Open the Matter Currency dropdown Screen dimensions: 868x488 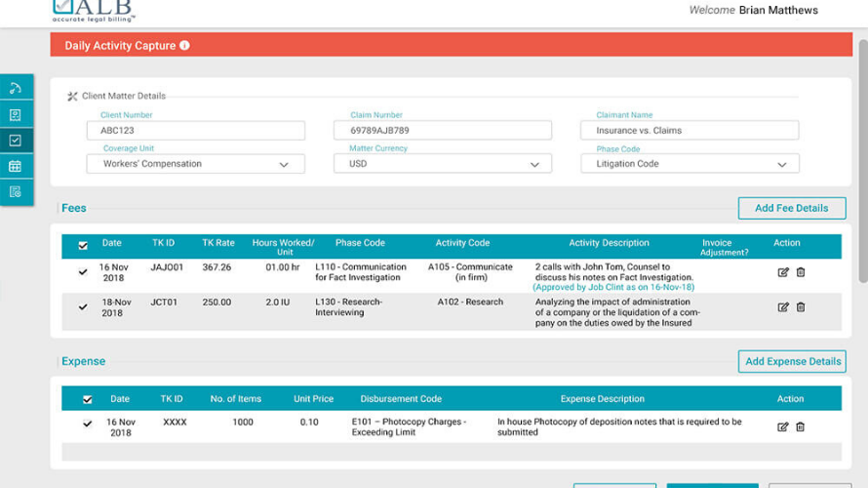(443, 164)
